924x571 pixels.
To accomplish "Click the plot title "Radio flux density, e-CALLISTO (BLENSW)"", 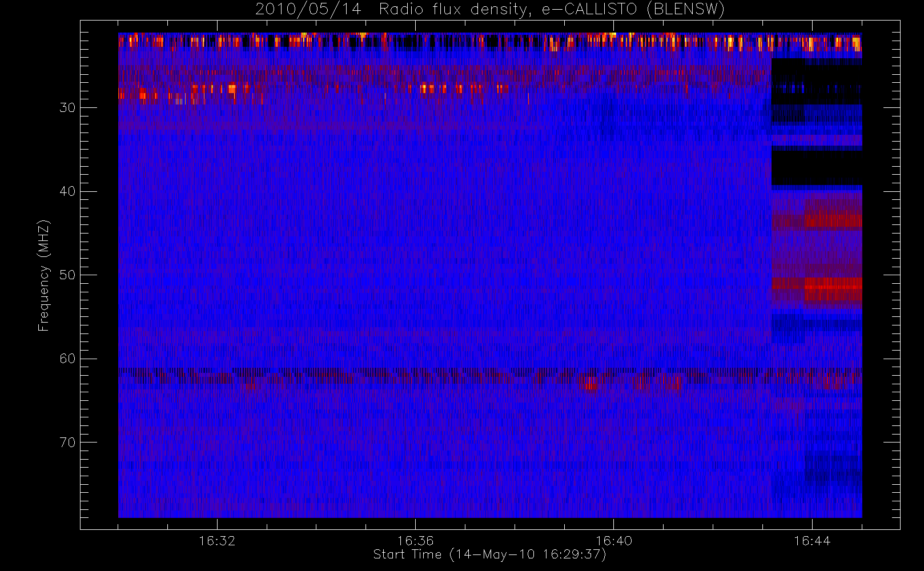I will tap(552, 10).
